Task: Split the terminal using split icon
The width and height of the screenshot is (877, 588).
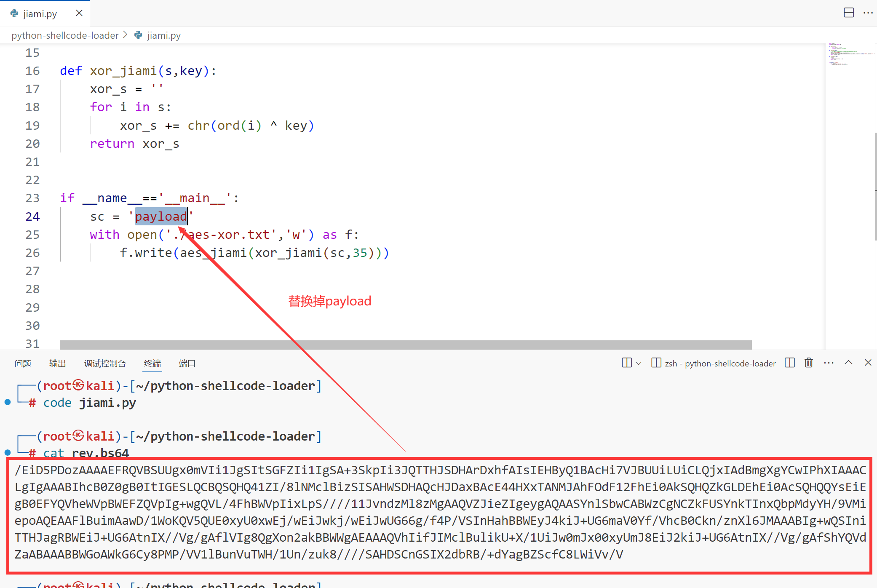Action: pos(789,363)
